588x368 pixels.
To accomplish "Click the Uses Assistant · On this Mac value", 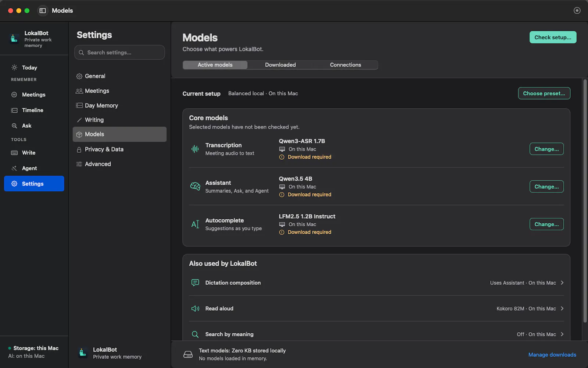I will pos(523,283).
